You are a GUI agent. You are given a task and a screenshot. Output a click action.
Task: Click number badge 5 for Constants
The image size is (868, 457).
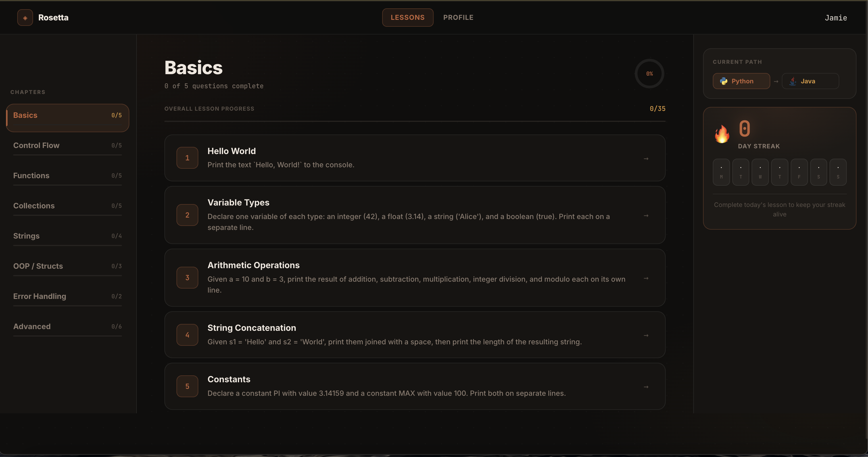[x=187, y=386]
